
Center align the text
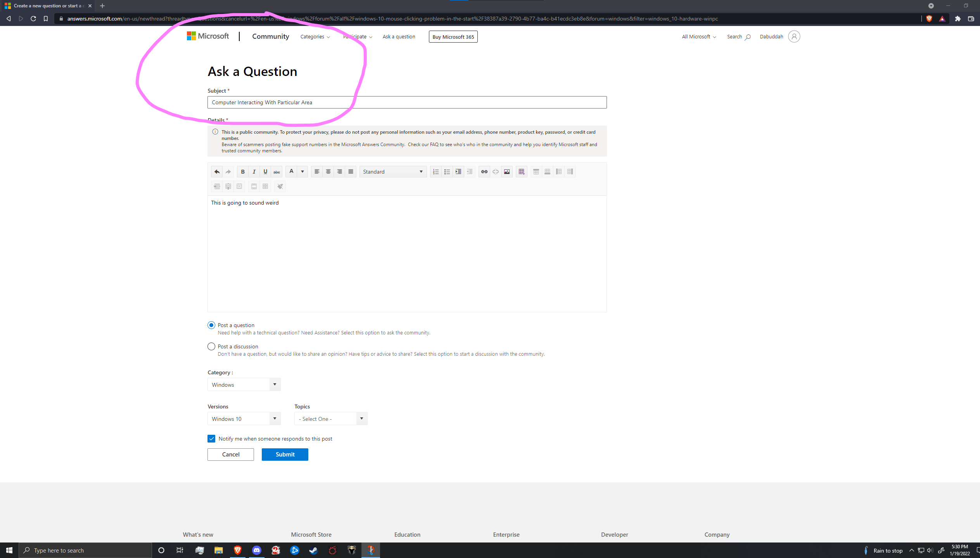(x=328, y=172)
